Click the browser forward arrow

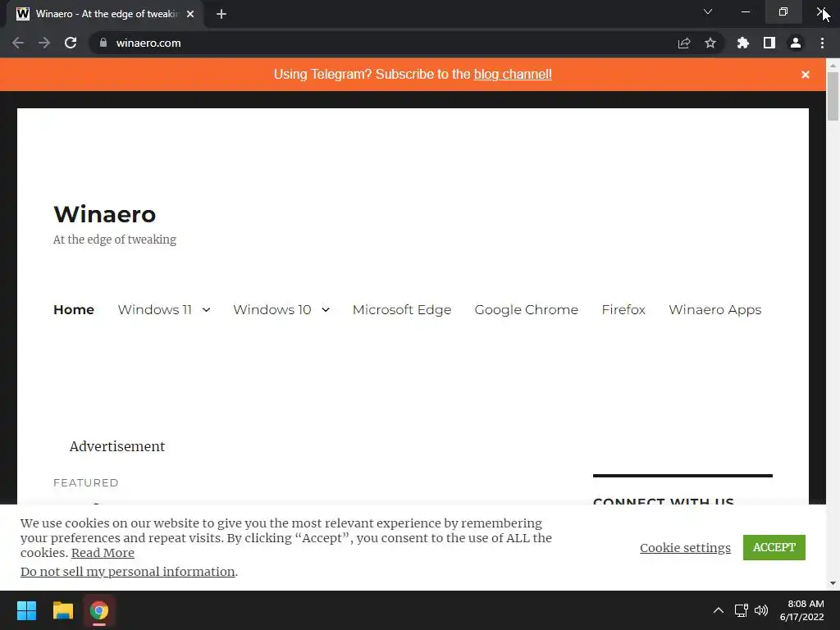44,43
